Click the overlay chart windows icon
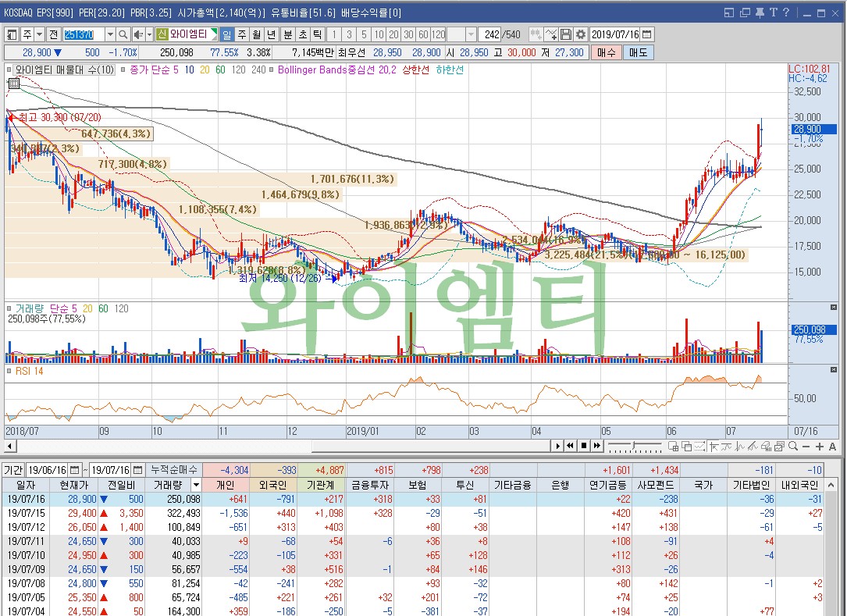 point(686,447)
